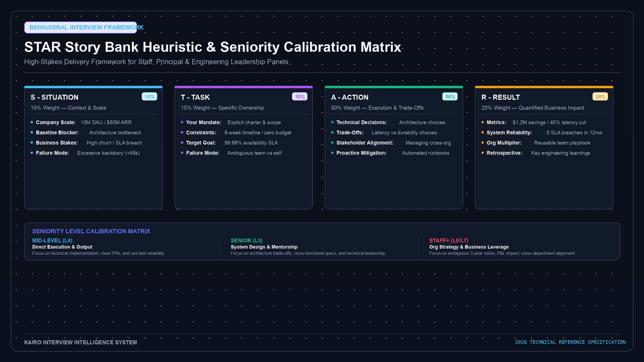Select the System Reliability label
The width and height of the screenshot is (644, 362).
click(x=509, y=133)
